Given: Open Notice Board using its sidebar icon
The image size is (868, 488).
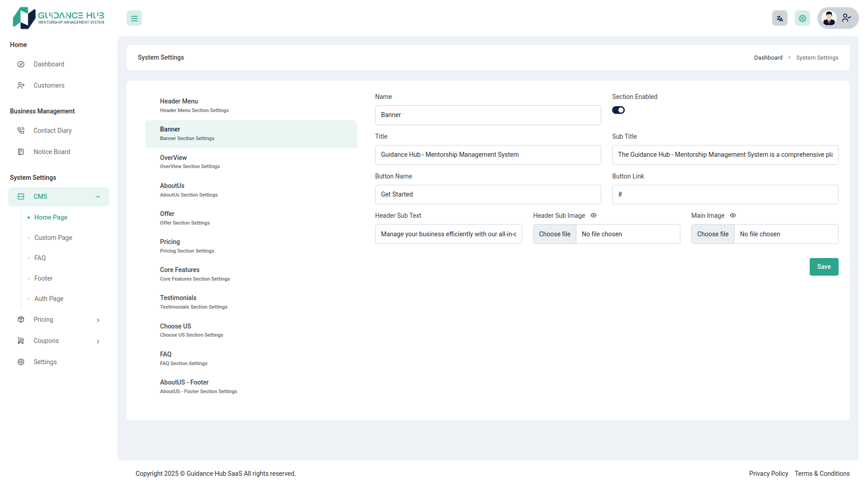Looking at the screenshot, I should click(21, 152).
